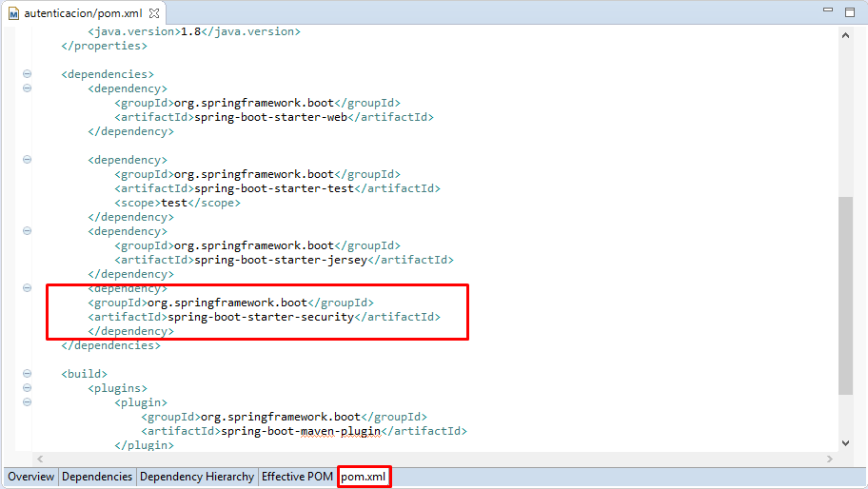The image size is (868, 489).
Task: Click the Maven file icon on editor tab
Action: [13, 14]
